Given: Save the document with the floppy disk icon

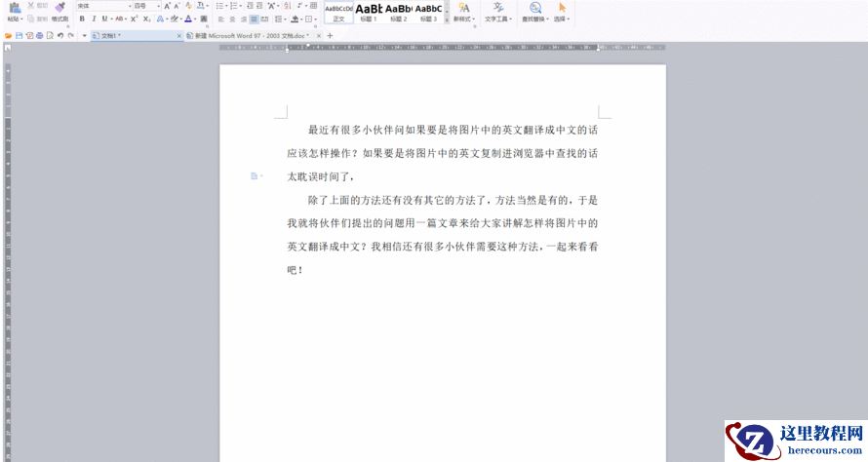Looking at the screenshot, I should coord(19,35).
